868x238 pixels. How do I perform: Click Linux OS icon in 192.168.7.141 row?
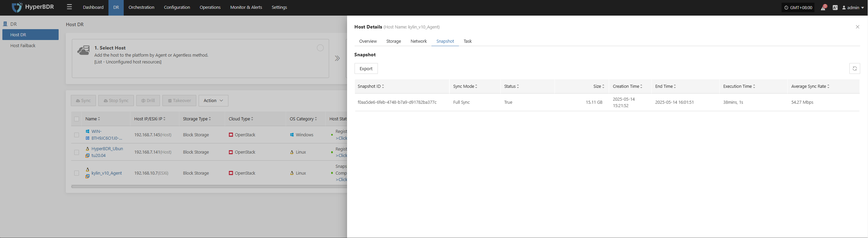(x=292, y=152)
